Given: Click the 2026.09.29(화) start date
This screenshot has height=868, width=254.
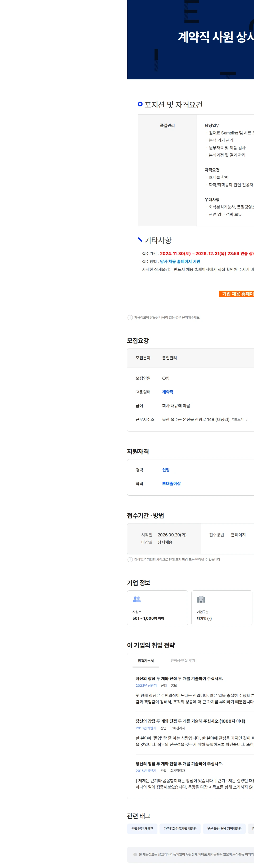Looking at the screenshot, I should (x=172, y=535).
